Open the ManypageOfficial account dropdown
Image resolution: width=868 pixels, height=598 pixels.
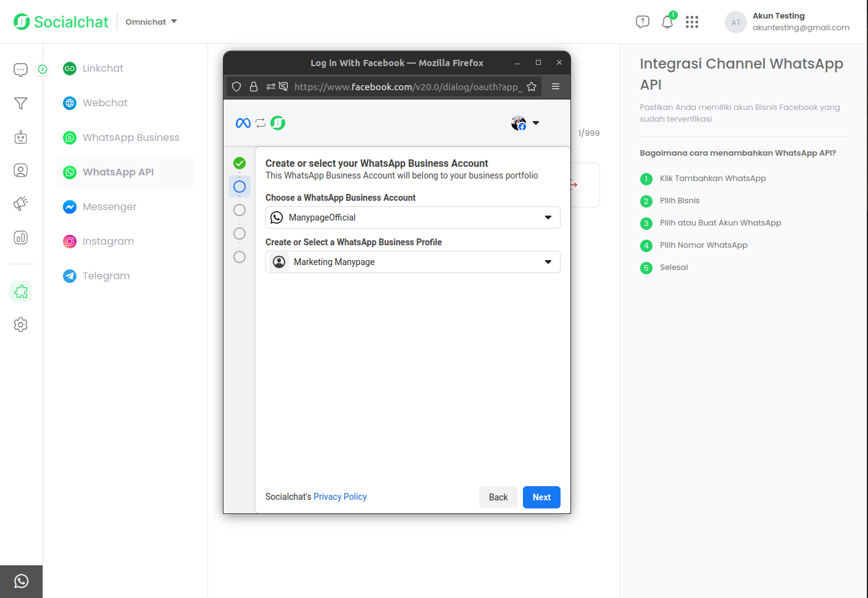pos(412,217)
